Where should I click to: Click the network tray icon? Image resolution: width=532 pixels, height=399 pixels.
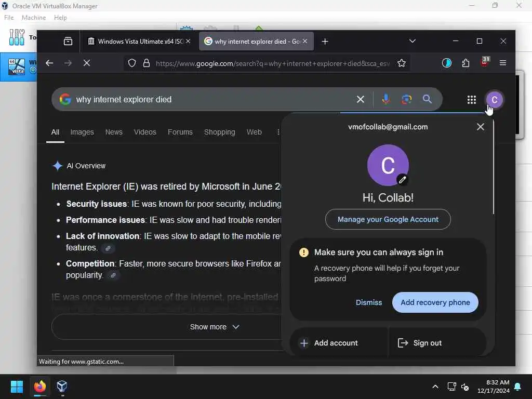(451, 387)
